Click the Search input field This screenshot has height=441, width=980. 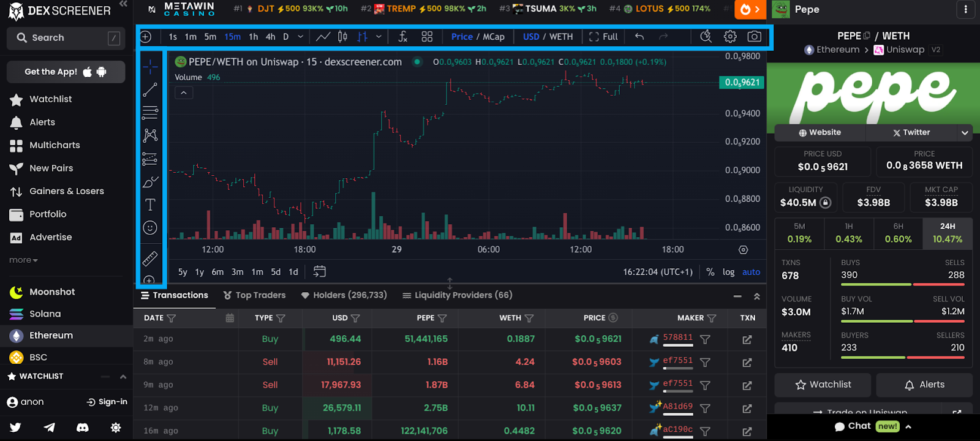coord(66,38)
